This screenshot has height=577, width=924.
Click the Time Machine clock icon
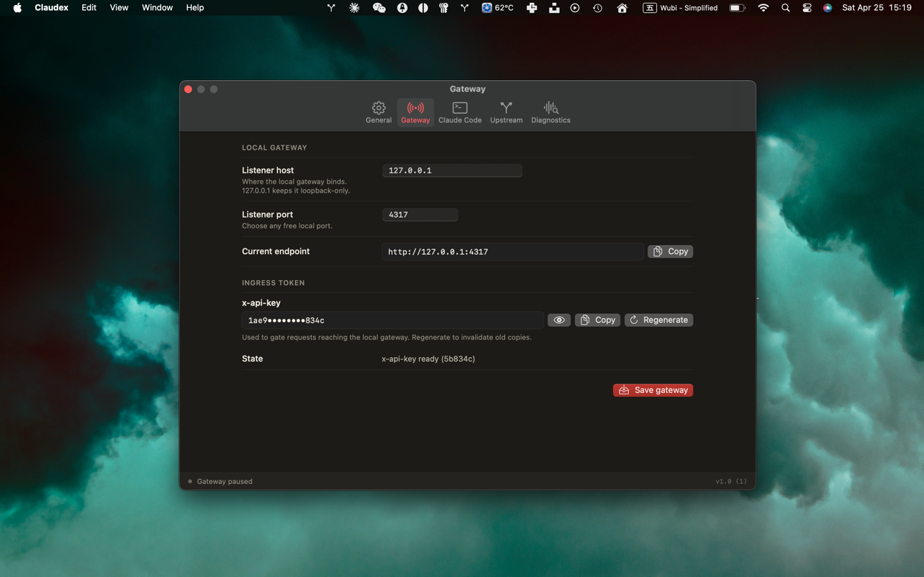pyautogui.click(x=597, y=8)
